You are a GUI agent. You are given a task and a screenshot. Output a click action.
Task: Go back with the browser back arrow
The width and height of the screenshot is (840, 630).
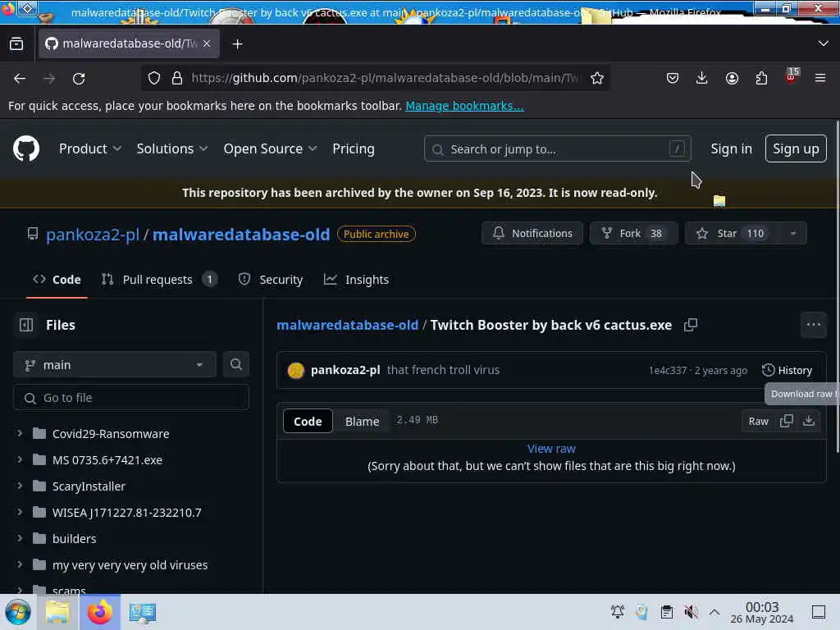[20, 78]
